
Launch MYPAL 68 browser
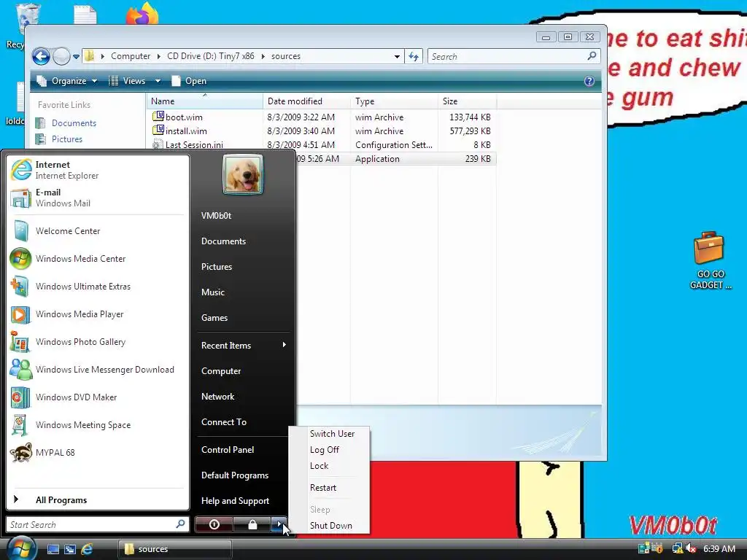98,452
